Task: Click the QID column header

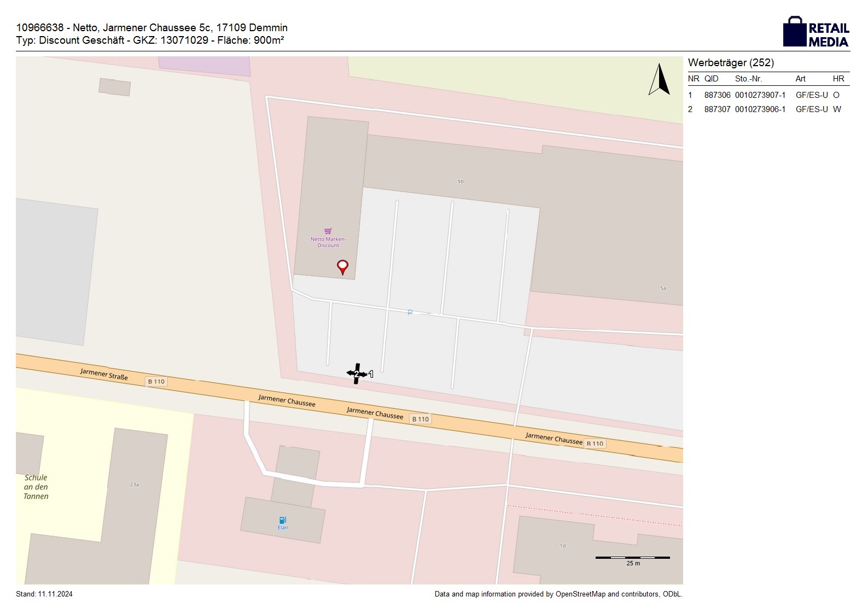Action: coord(711,79)
